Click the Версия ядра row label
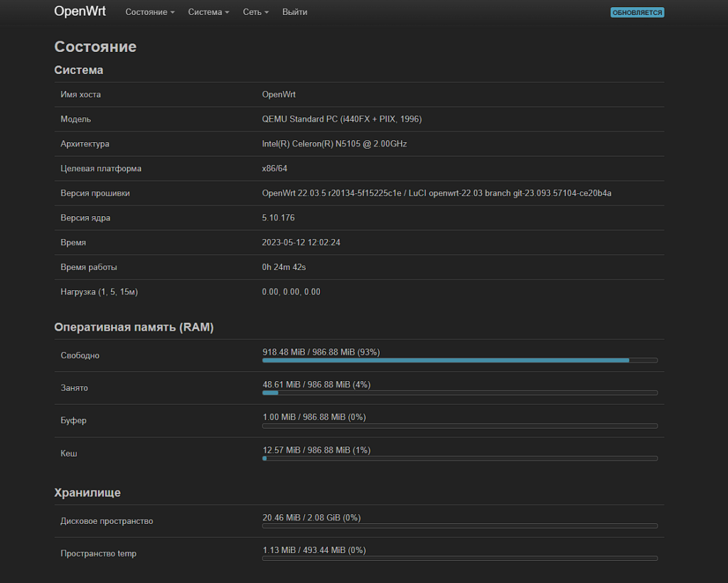 tap(85, 218)
